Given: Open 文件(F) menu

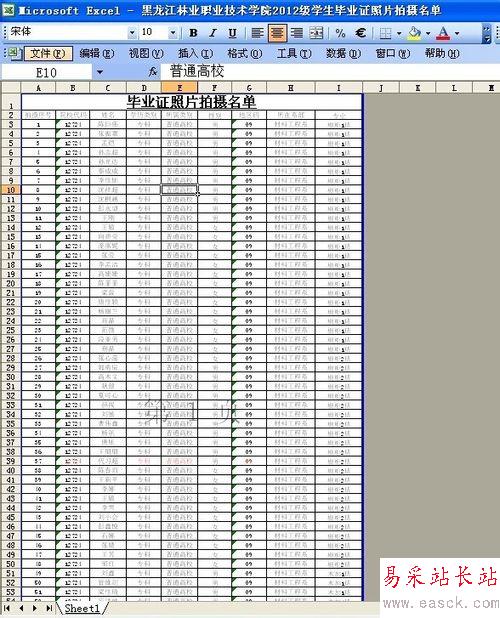Looking at the screenshot, I should click(x=48, y=53).
